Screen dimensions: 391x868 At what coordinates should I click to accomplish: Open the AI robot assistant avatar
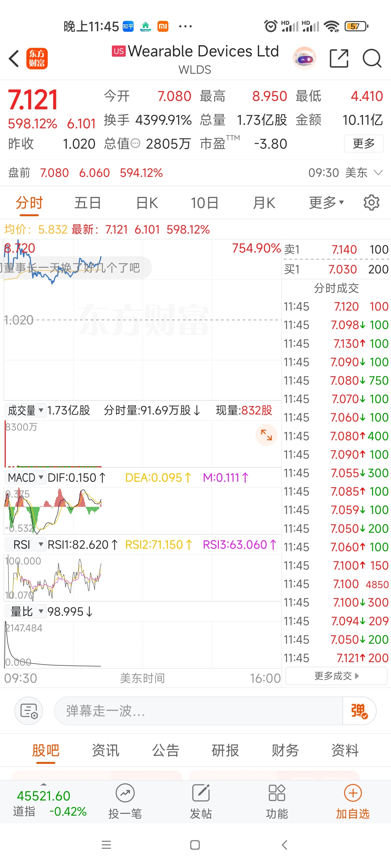pyautogui.click(x=304, y=58)
